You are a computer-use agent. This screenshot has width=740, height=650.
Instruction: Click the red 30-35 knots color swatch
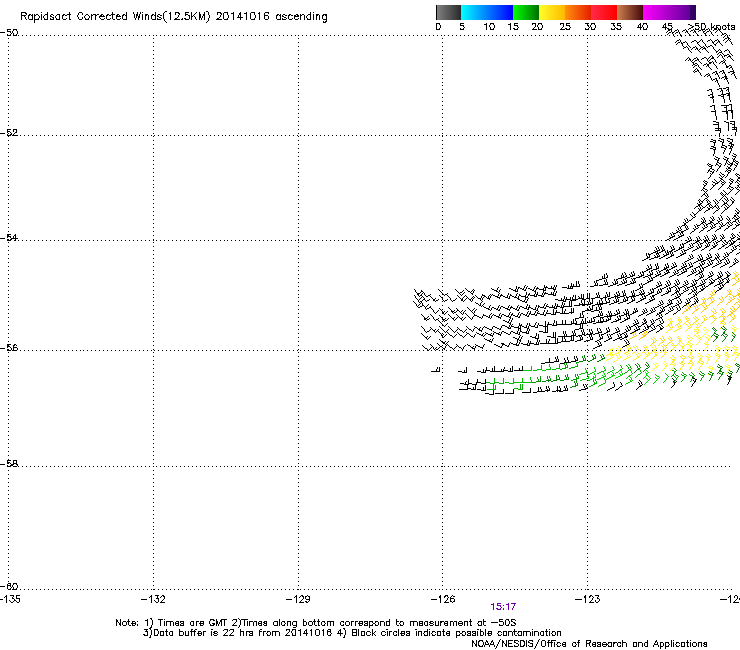604,12
